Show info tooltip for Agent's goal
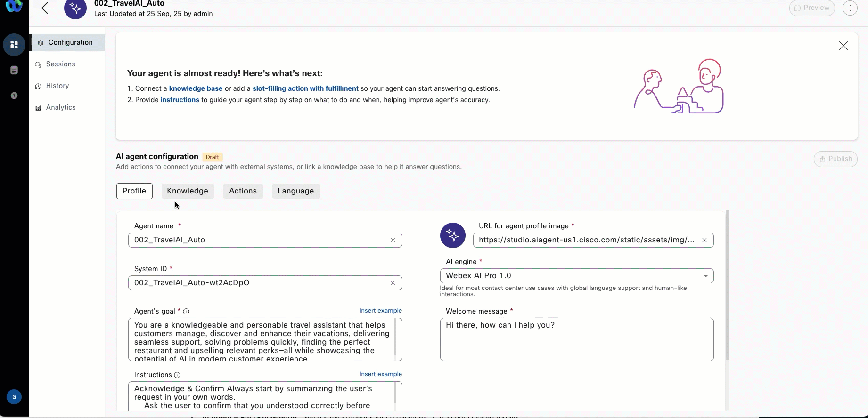 click(x=186, y=312)
